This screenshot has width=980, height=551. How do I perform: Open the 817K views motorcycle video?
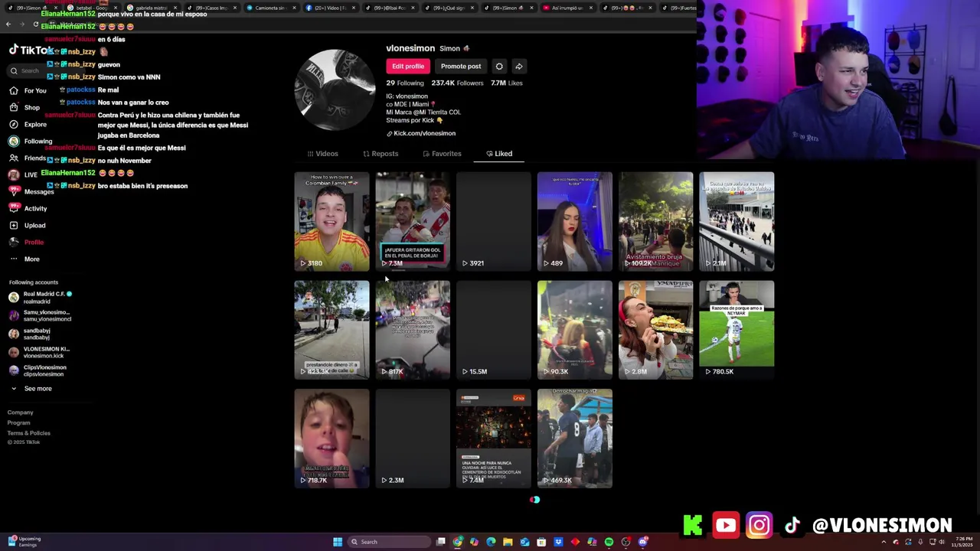(413, 330)
